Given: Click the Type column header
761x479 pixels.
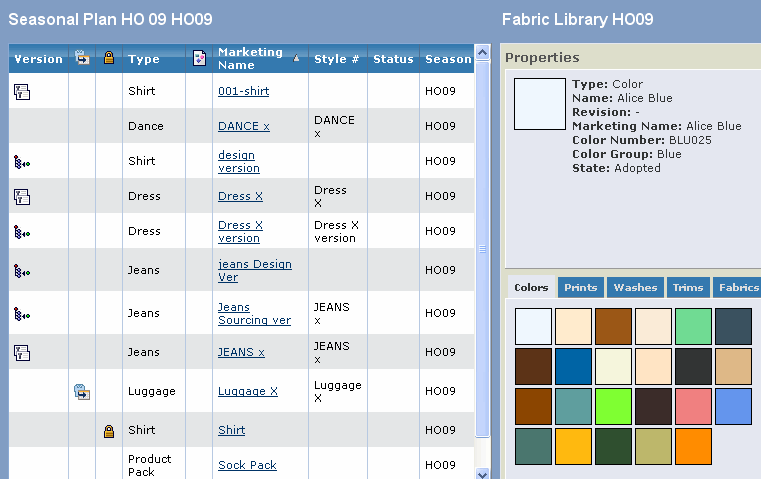Looking at the screenshot, I should point(144,59).
